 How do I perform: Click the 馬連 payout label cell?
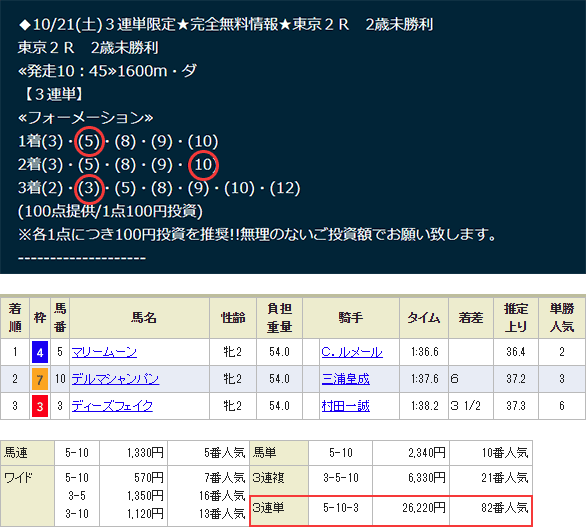coord(28,453)
